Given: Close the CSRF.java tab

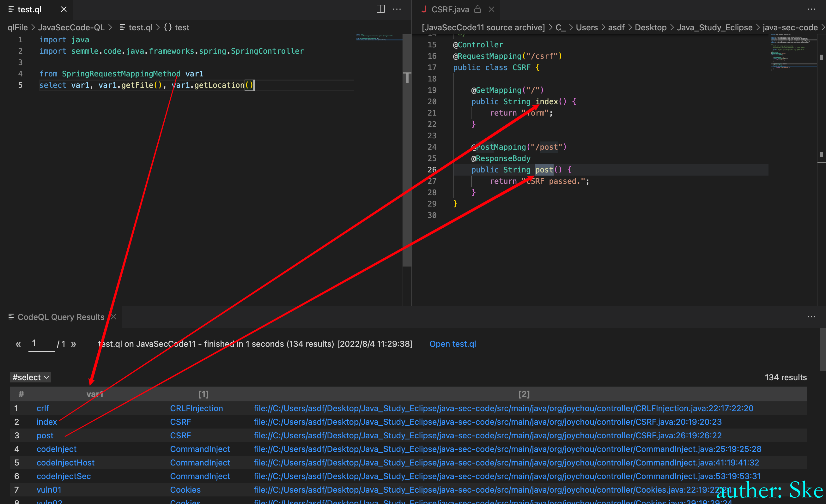Looking at the screenshot, I should [x=491, y=9].
